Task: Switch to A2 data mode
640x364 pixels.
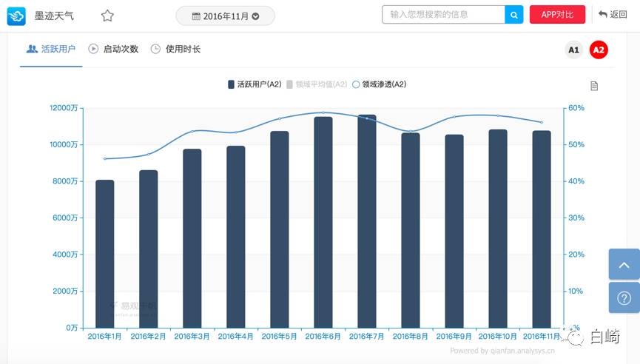Action: [599, 50]
